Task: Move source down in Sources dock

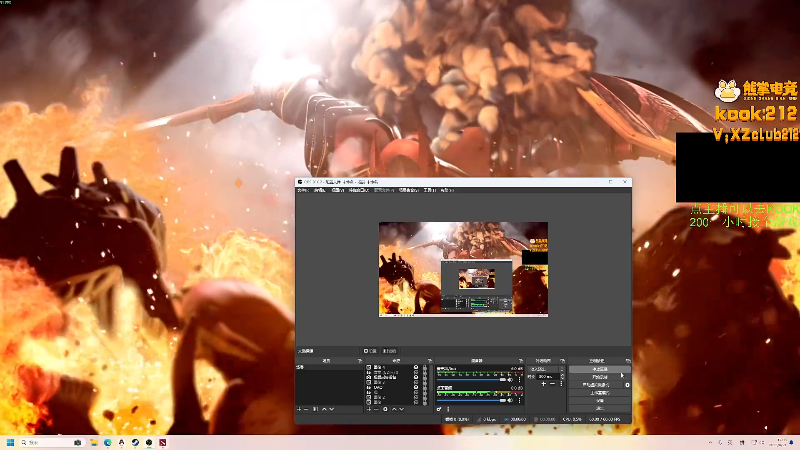Action: pyautogui.click(x=402, y=409)
